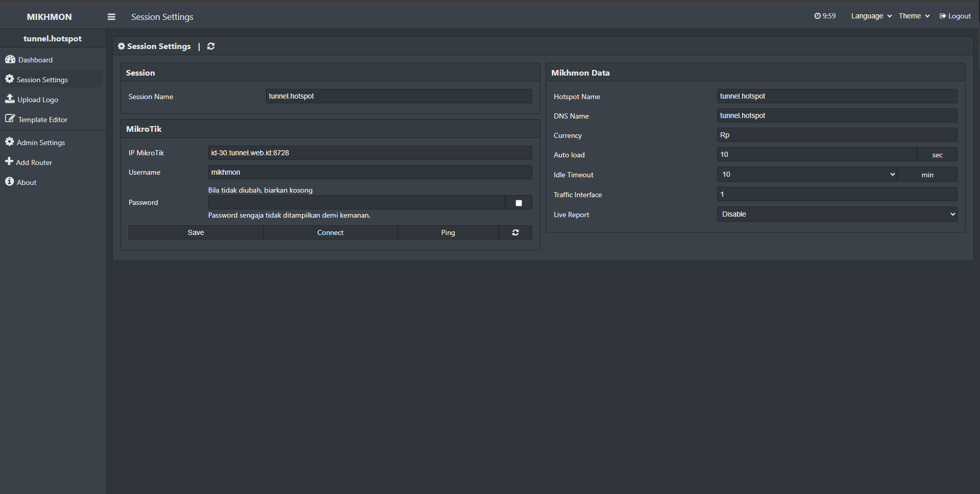This screenshot has height=494, width=980.
Task: Reload using icon beside Session Settings title
Action: pyautogui.click(x=211, y=46)
